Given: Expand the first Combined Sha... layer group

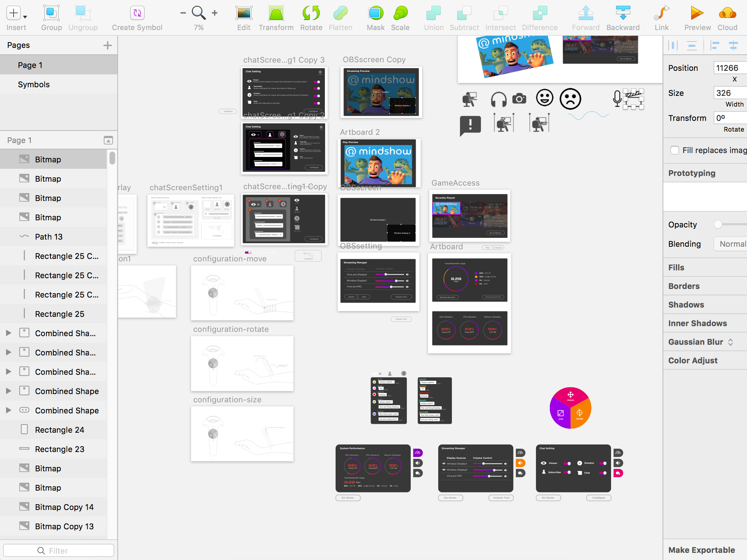Looking at the screenshot, I should (9, 333).
